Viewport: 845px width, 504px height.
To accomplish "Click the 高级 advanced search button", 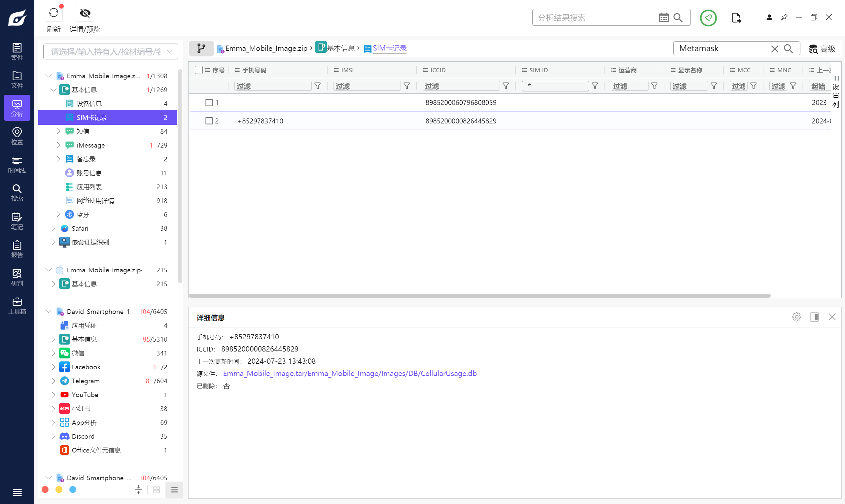I will [x=822, y=49].
